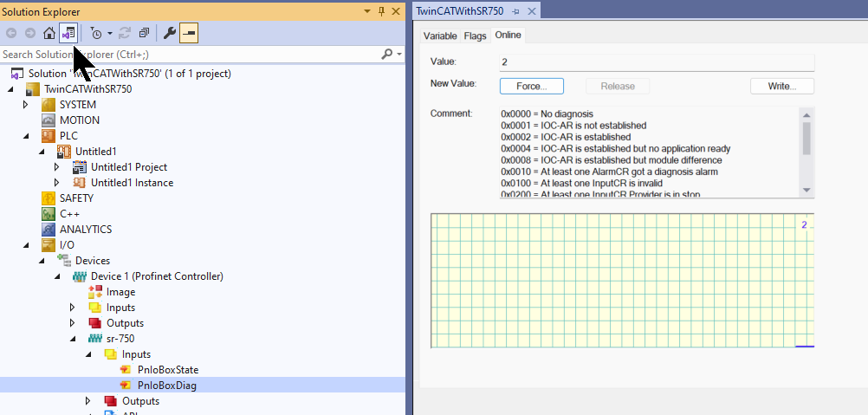Click Collapse All icon in Solution Explorer
The image size is (868, 415).
tap(144, 34)
